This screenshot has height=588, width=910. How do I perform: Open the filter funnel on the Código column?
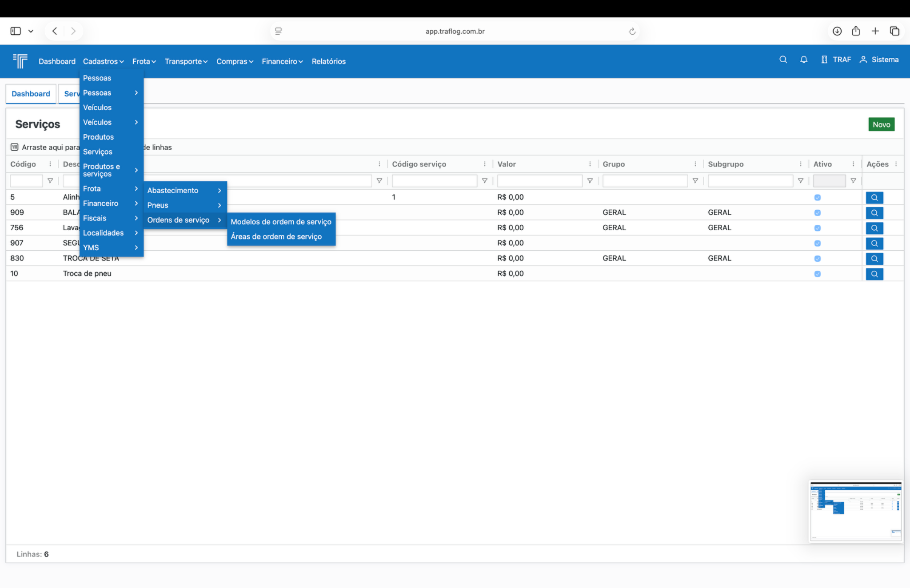coord(50,180)
